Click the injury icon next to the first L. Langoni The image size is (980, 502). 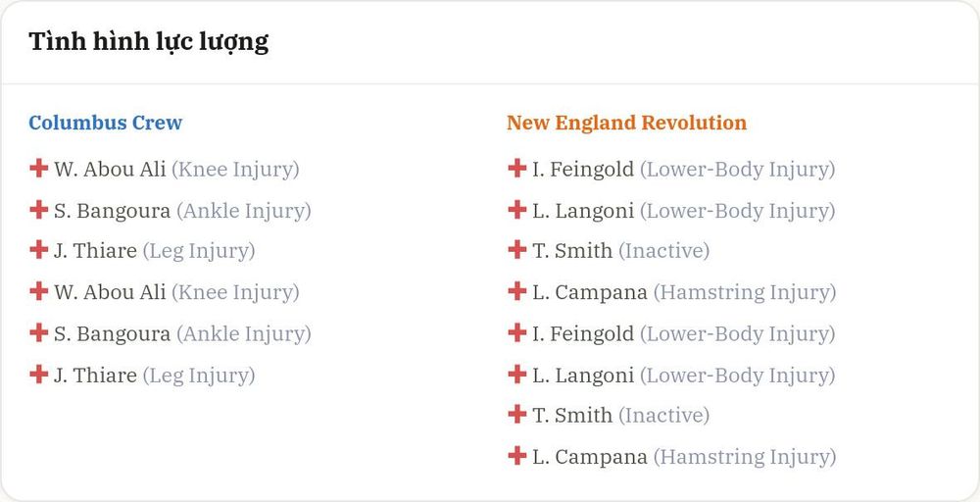tap(516, 210)
